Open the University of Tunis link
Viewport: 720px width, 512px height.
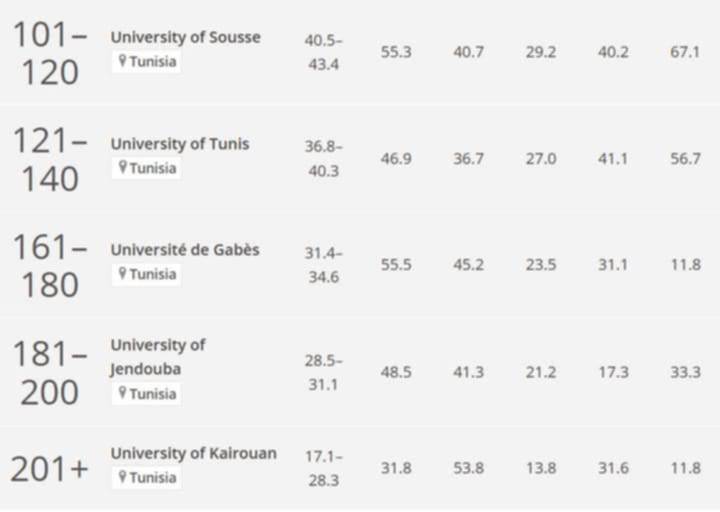180,144
